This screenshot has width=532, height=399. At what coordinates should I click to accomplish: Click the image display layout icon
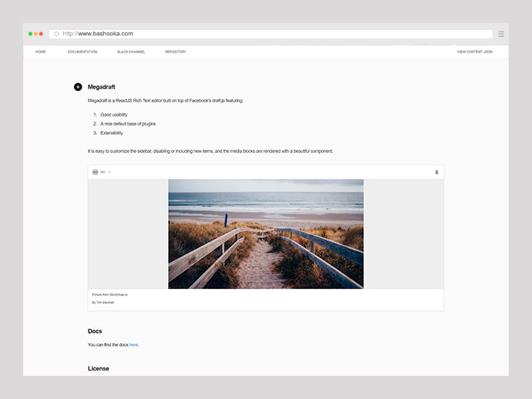96,173
